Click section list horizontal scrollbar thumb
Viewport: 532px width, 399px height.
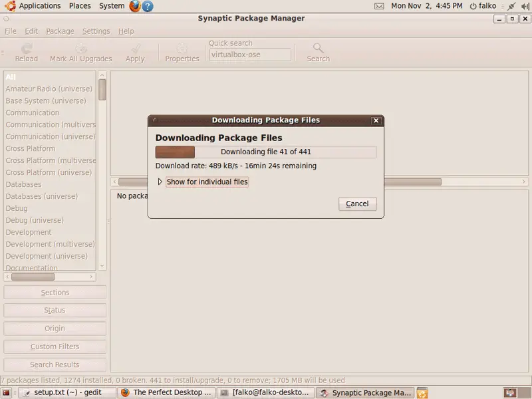[x=33, y=277]
